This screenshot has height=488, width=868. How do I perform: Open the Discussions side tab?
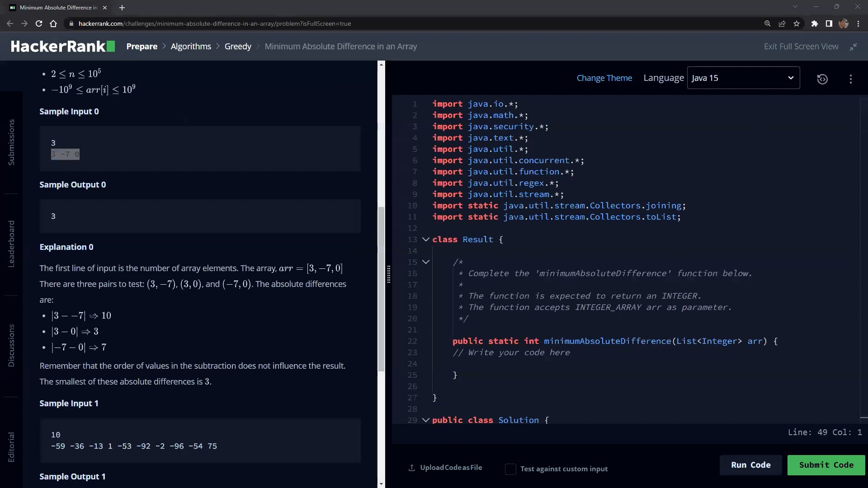pos(11,346)
